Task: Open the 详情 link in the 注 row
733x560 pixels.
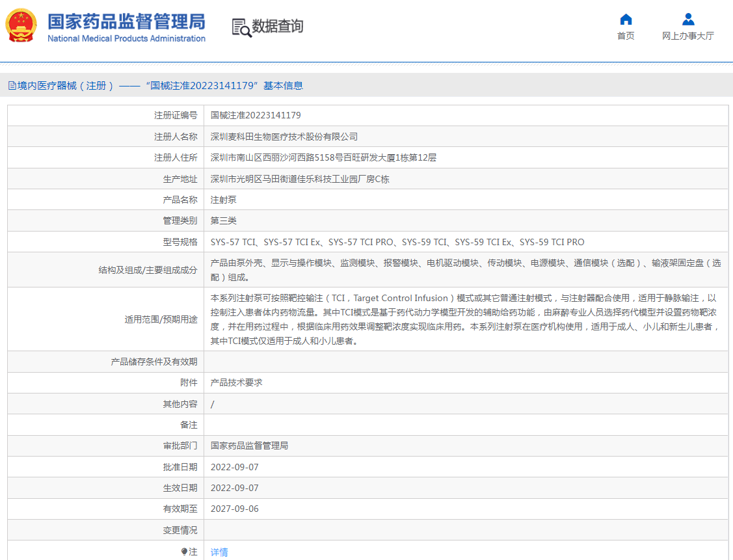Action: click(218, 552)
